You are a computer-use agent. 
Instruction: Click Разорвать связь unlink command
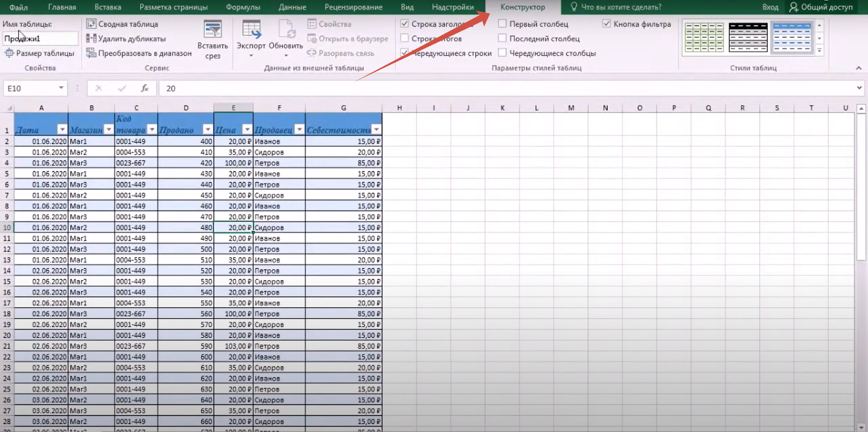(341, 53)
